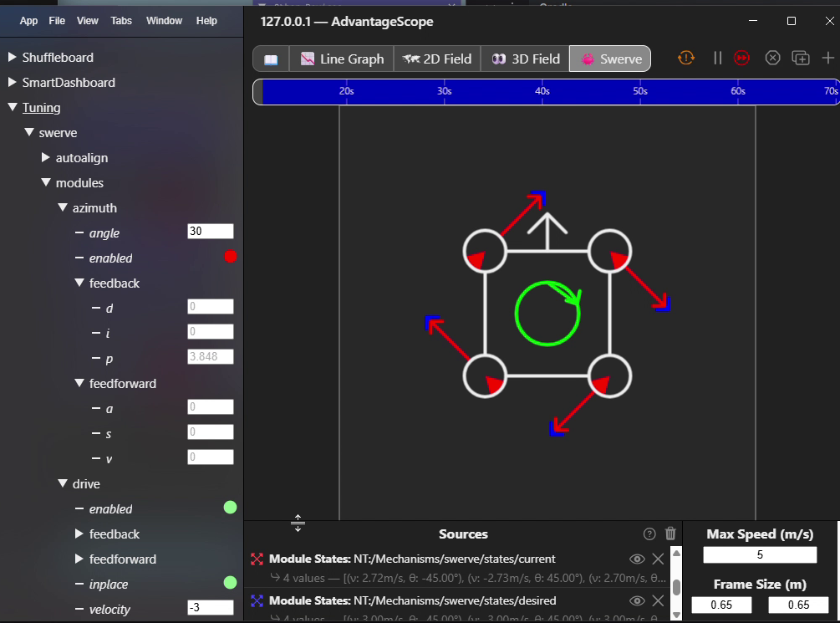This screenshot has height=623, width=840.
Task: Click the 60s mark on timeline
Action: point(738,91)
